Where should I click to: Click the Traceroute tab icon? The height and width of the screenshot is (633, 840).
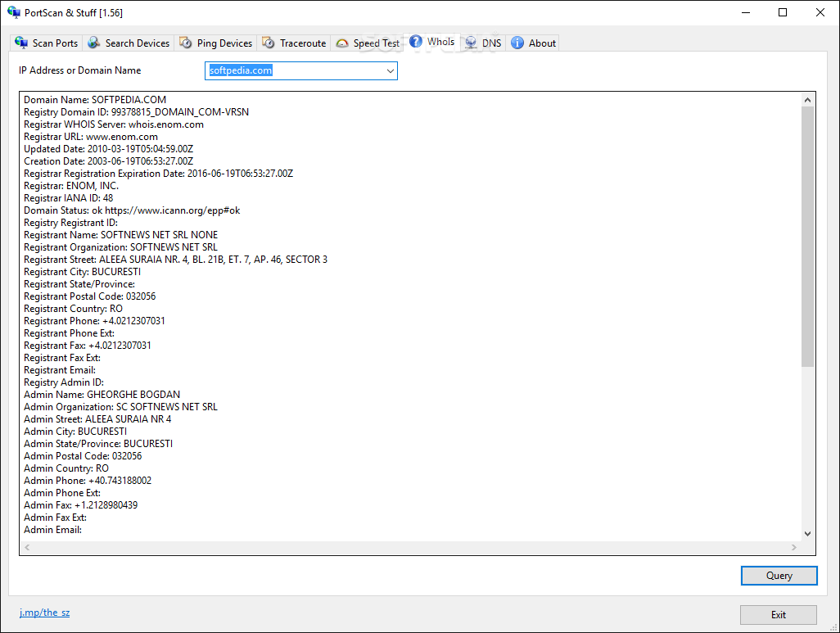click(269, 43)
